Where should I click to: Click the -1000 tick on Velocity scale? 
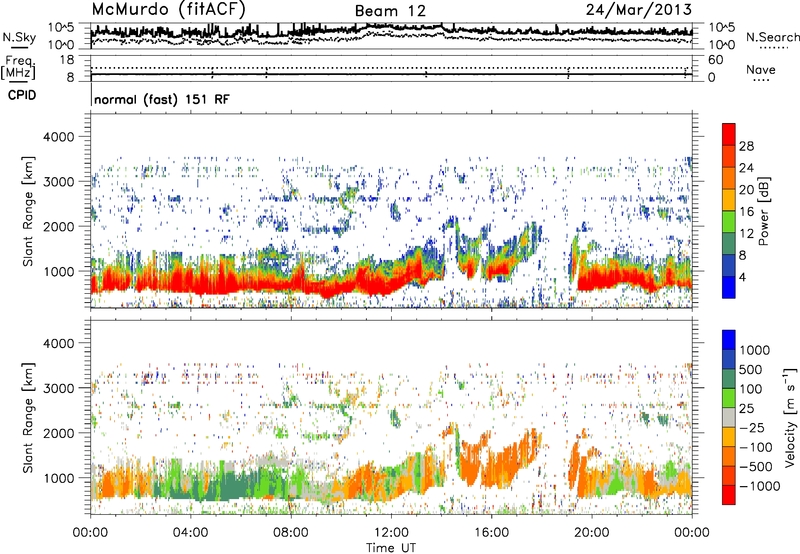(x=760, y=486)
